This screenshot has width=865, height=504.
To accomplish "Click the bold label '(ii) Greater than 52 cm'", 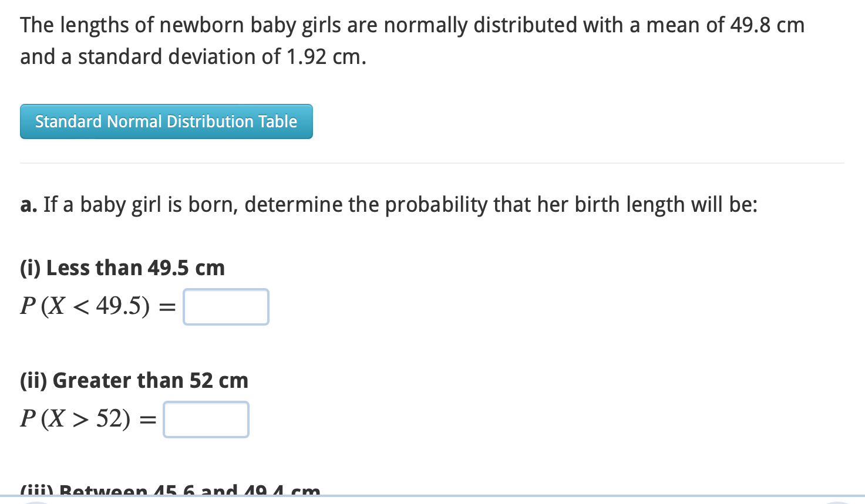I will pos(134,380).
